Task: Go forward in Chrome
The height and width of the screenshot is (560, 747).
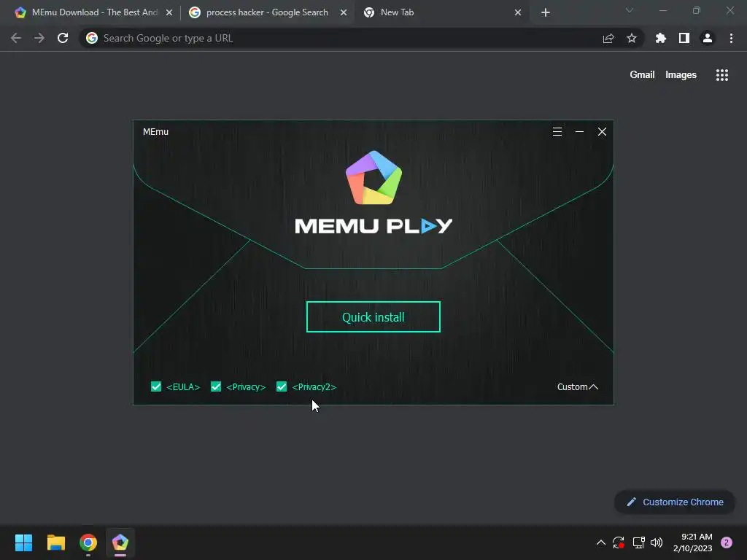Action: coord(39,38)
